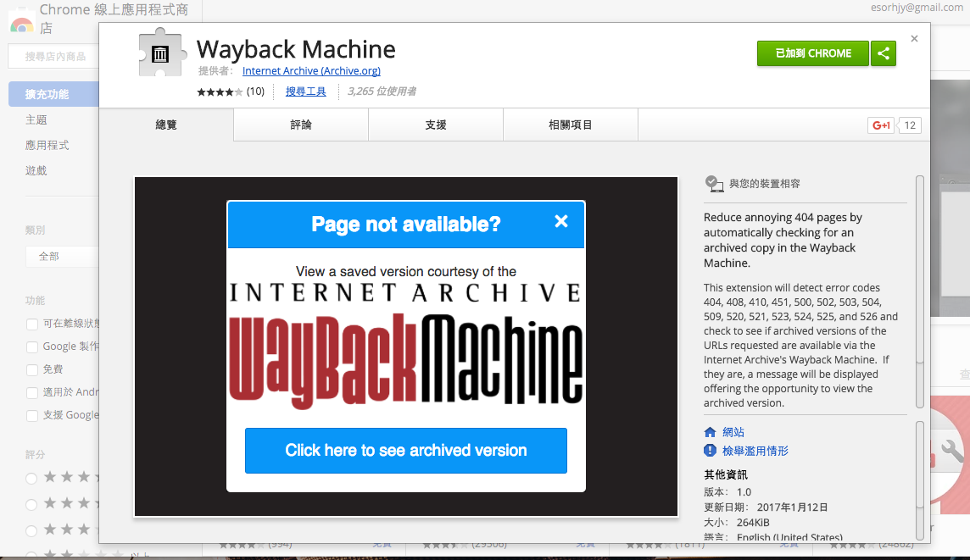Toggle the 免費 checkbox
The width and height of the screenshot is (970, 560).
[32, 369]
